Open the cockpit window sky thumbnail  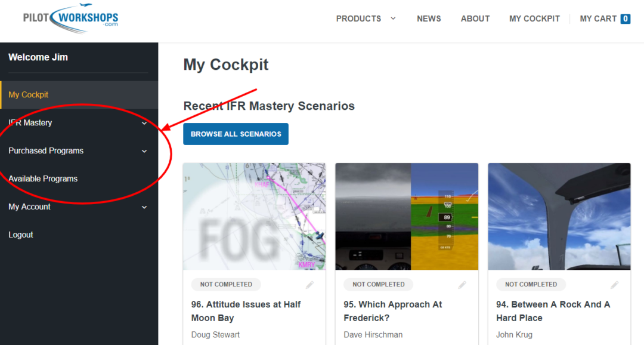point(559,217)
